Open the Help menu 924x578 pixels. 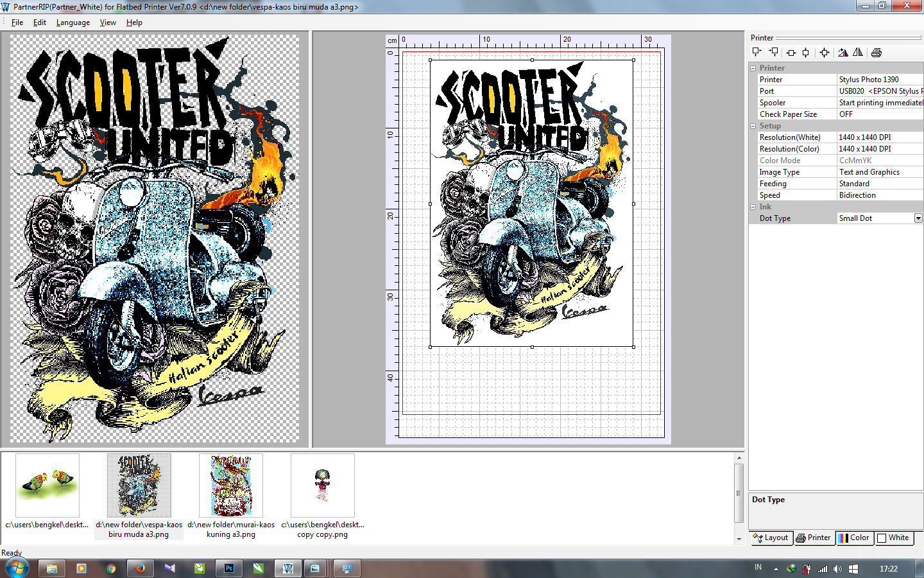[x=134, y=22]
